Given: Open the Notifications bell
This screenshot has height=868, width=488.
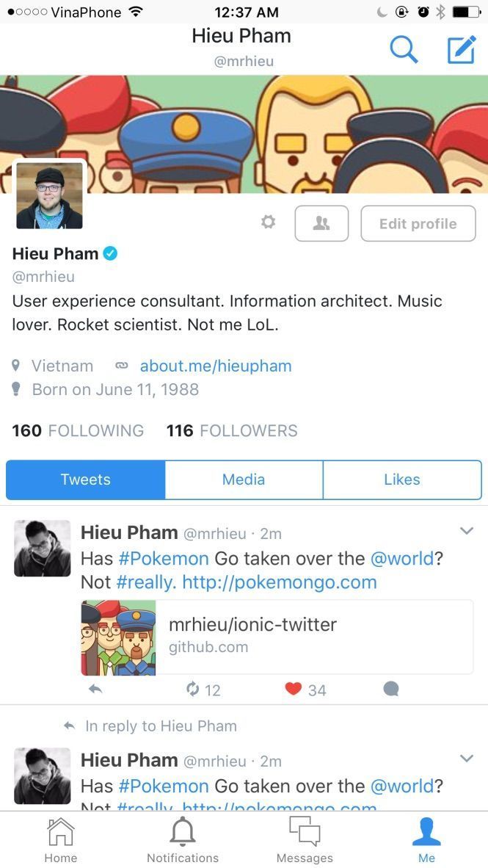Looking at the screenshot, I should [183, 840].
